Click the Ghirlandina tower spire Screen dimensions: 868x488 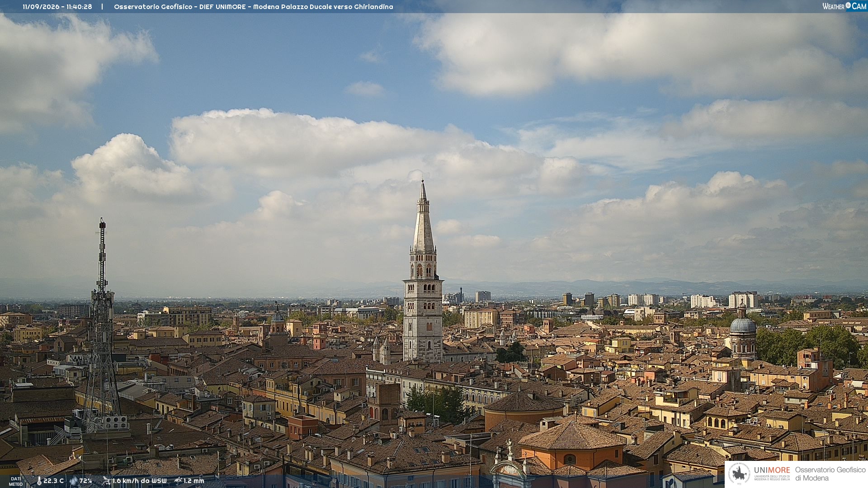click(x=423, y=216)
